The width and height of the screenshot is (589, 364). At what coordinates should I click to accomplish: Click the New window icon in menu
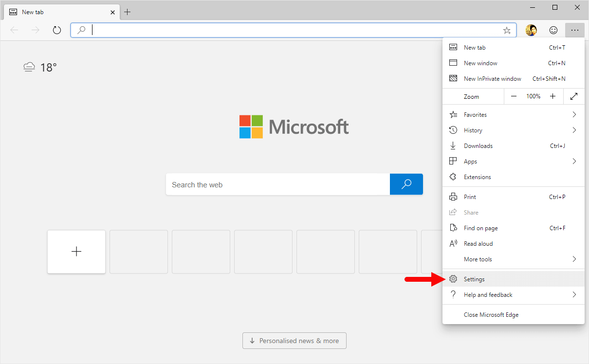pyautogui.click(x=453, y=63)
